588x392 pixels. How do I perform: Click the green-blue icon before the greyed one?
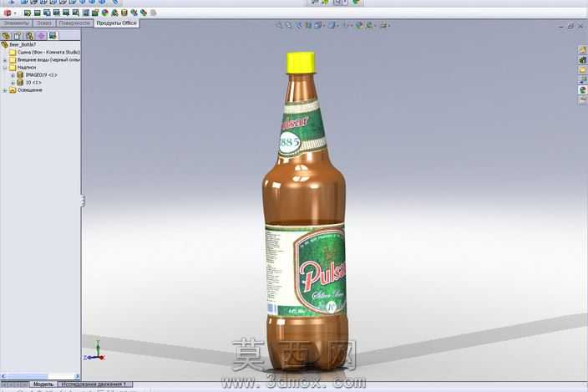(144, 13)
